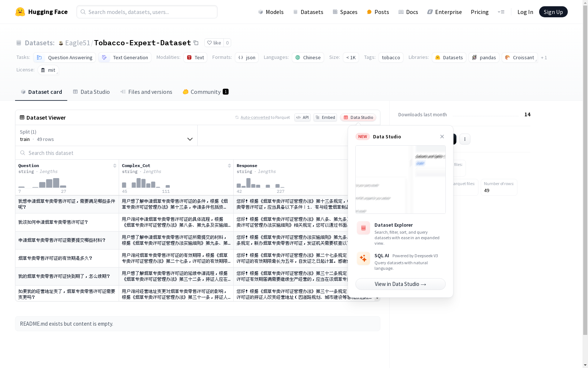The height and width of the screenshot is (368, 588).
Task: Click the Log In link
Action: (525, 12)
